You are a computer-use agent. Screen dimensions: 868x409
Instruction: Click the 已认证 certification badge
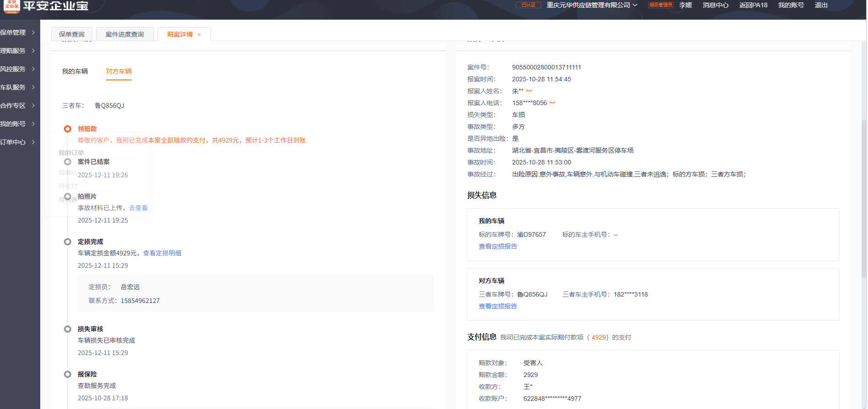tap(528, 5)
